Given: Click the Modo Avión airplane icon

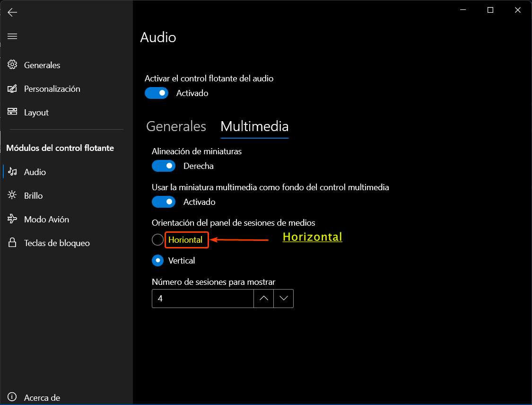Looking at the screenshot, I should click(x=12, y=219).
